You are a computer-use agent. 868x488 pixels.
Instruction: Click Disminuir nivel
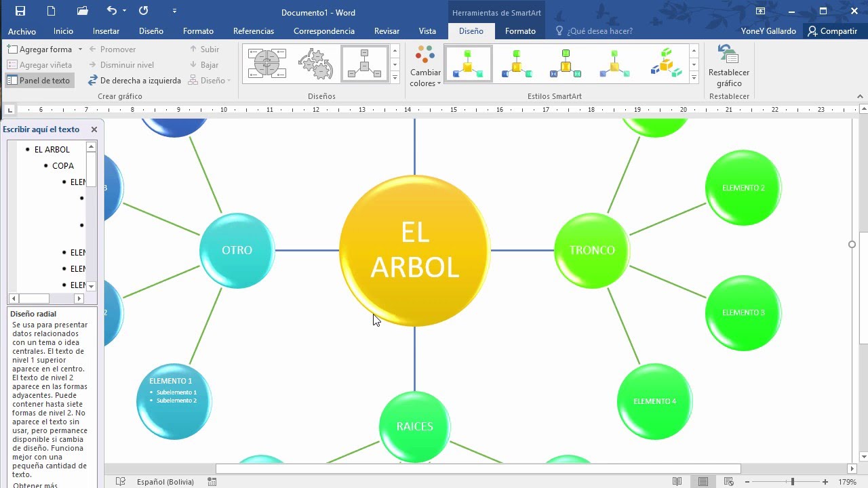(121, 65)
